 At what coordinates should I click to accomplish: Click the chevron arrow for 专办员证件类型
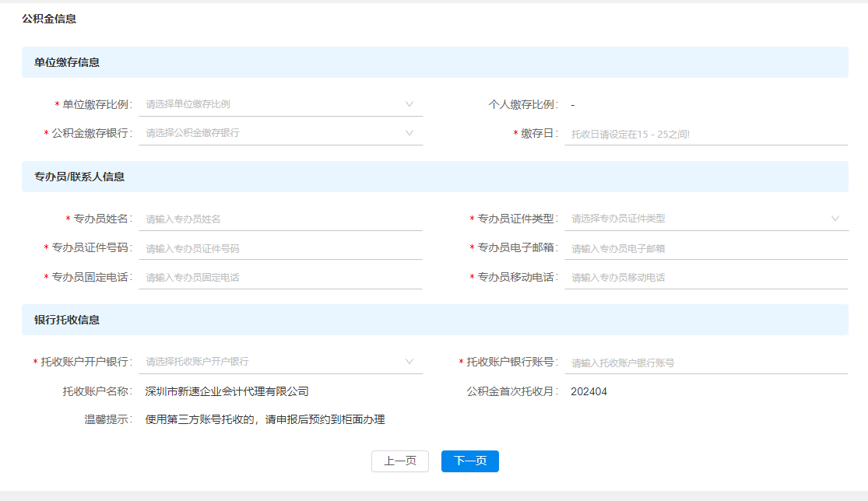(x=835, y=219)
